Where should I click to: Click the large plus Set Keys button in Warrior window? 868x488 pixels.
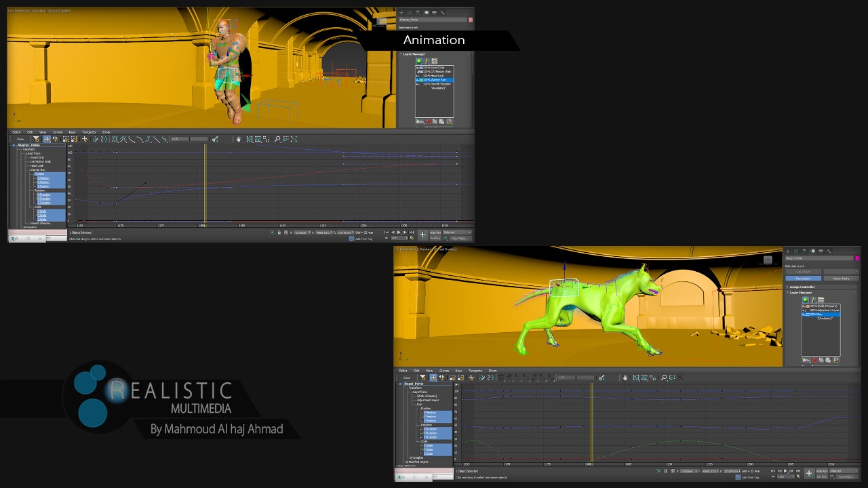point(422,235)
